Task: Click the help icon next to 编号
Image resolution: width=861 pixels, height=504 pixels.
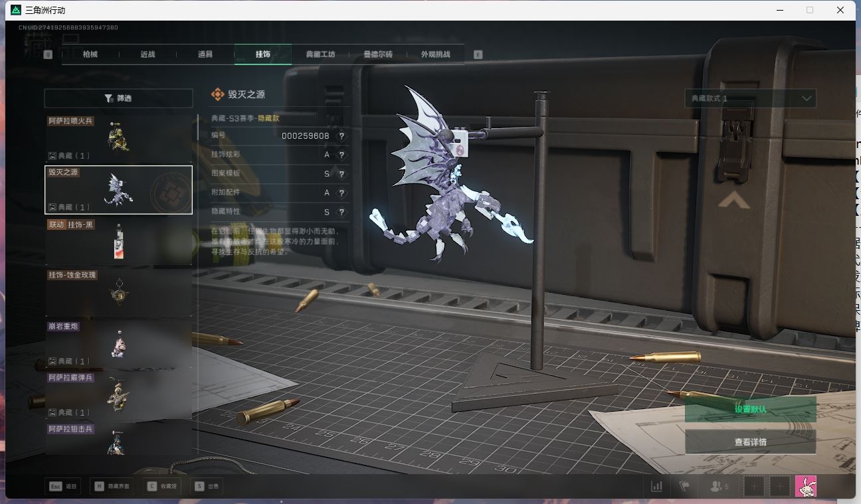Action: (341, 135)
